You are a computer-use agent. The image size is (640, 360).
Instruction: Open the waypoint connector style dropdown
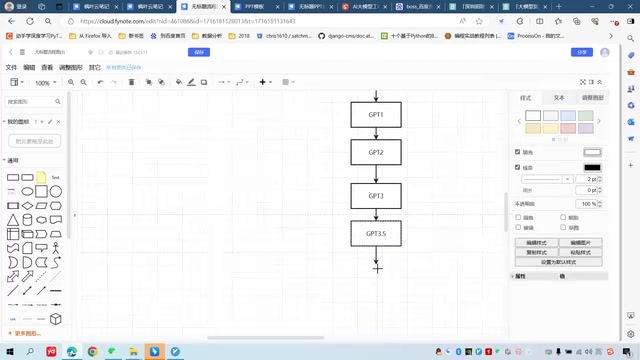(242, 82)
